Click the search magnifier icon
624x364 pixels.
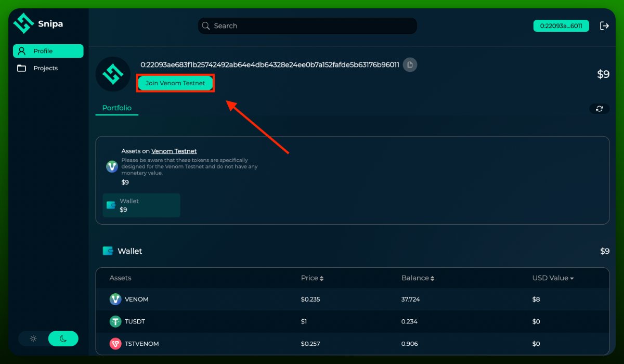[x=206, y=25]
